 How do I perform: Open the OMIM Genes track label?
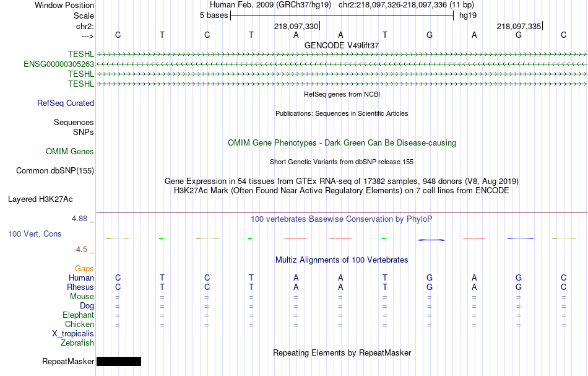tap(70, 151)
